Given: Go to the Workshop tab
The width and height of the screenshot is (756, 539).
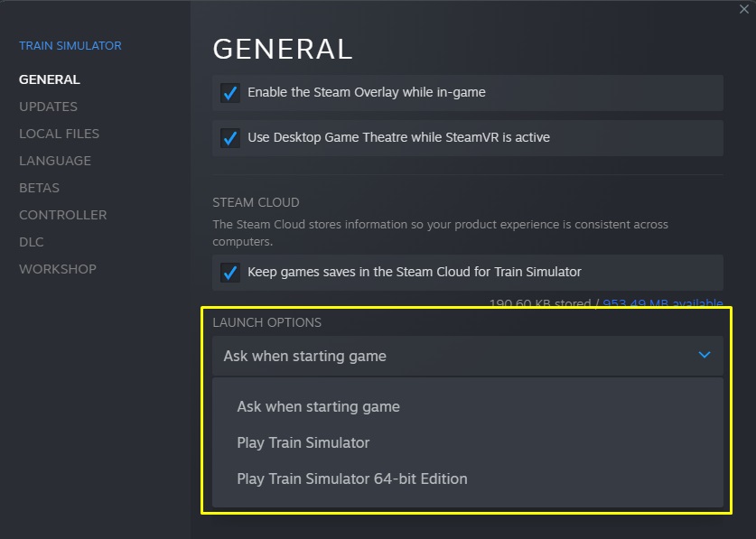Looking at the screenshot, I should tap(58, 269).
